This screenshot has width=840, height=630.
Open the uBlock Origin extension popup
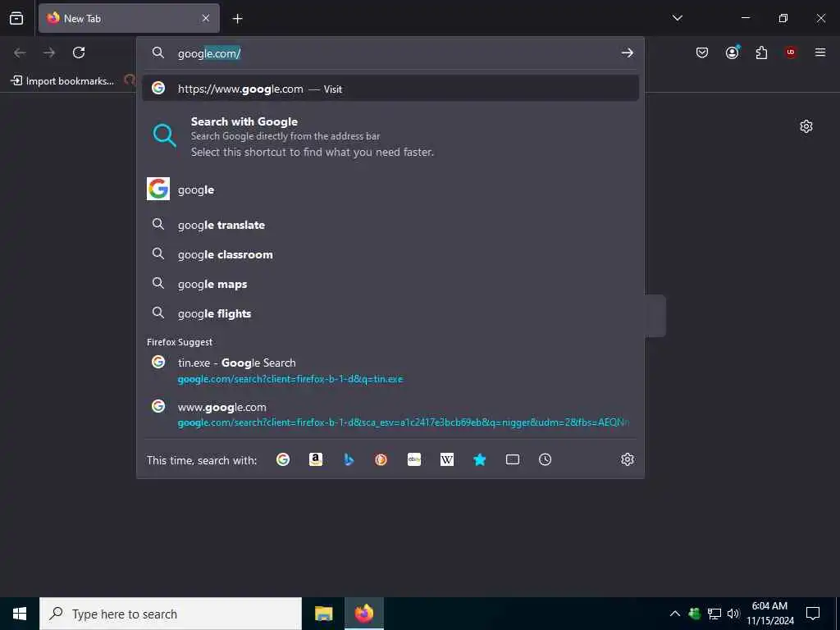click(791, 52)
